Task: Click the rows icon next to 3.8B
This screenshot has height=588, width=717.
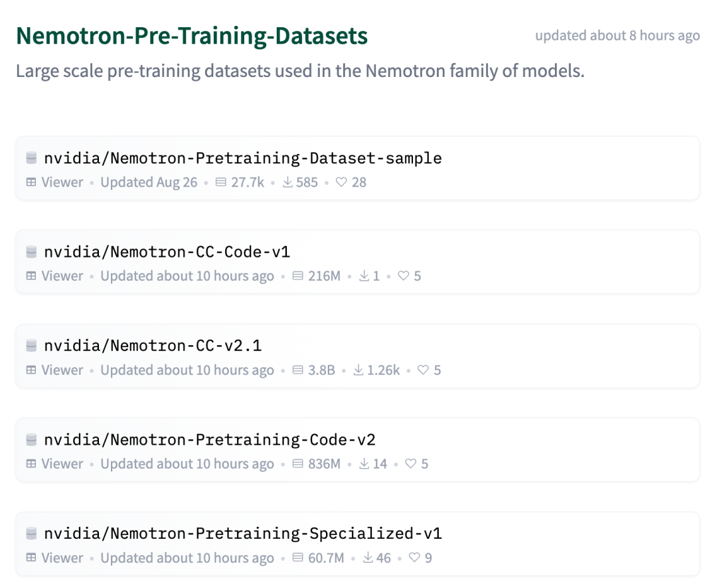Action: 297,370
